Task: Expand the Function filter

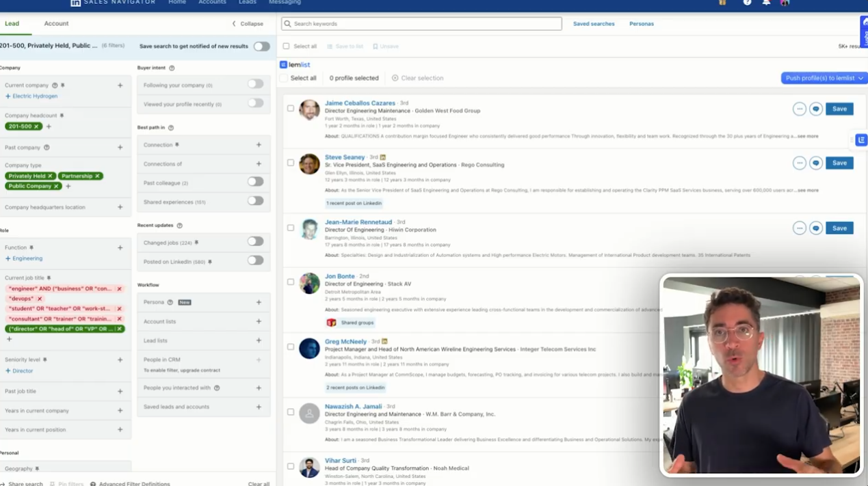Action: (x=120, y=247)
